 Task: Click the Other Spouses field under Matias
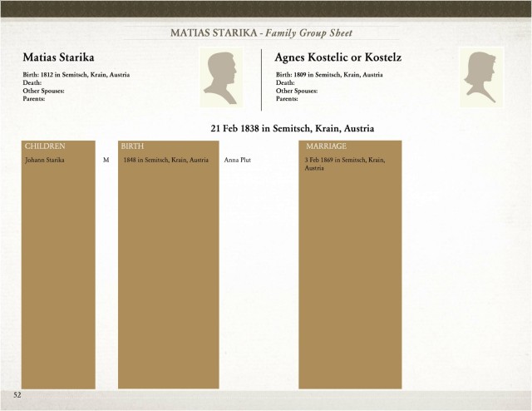[x=43, y=91]
